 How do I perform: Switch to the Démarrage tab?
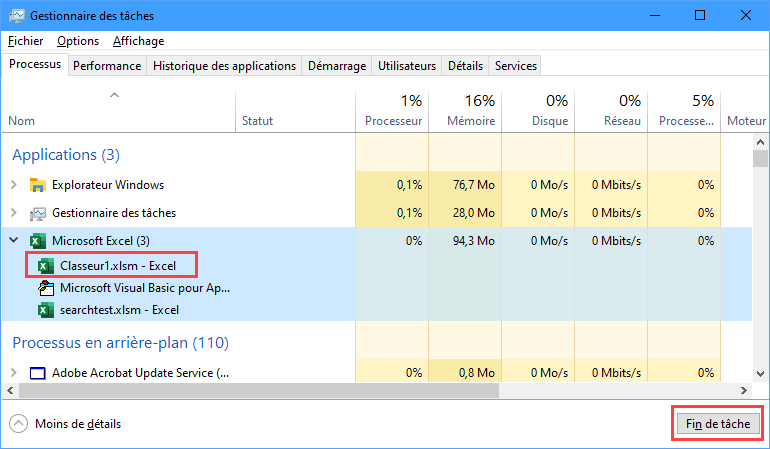[x=337, y=66]
